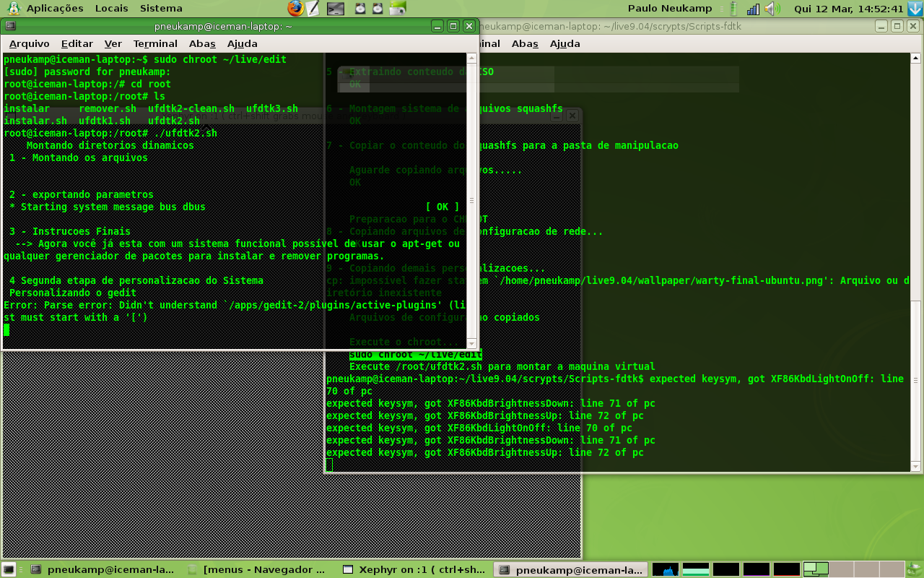Launch Firefox from the top panel
This screenshot has width=924, height=578.
(x=295, y=9)
